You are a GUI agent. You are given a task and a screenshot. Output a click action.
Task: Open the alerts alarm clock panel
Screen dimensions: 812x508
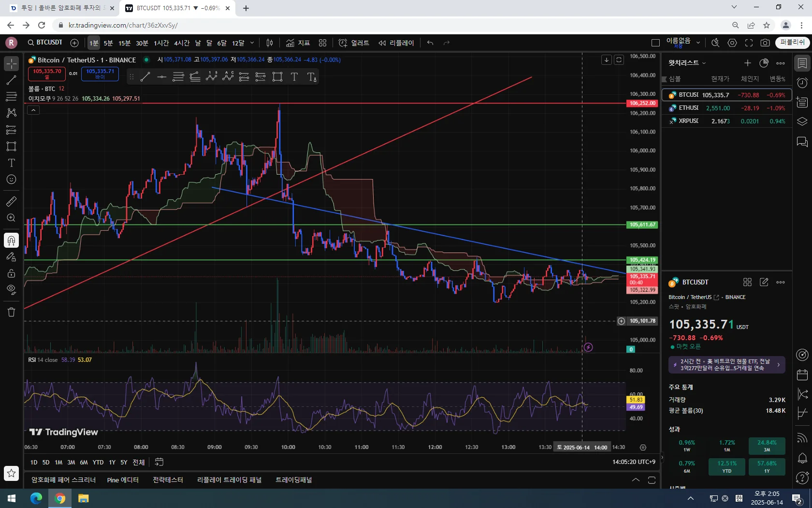tap(802, 83)
